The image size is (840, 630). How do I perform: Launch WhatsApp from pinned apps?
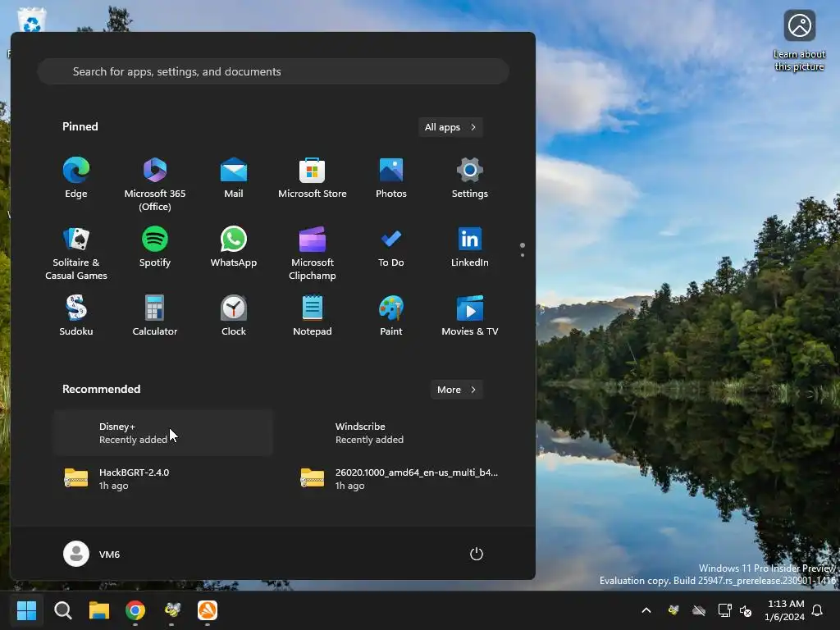click(x=234, y=248)
